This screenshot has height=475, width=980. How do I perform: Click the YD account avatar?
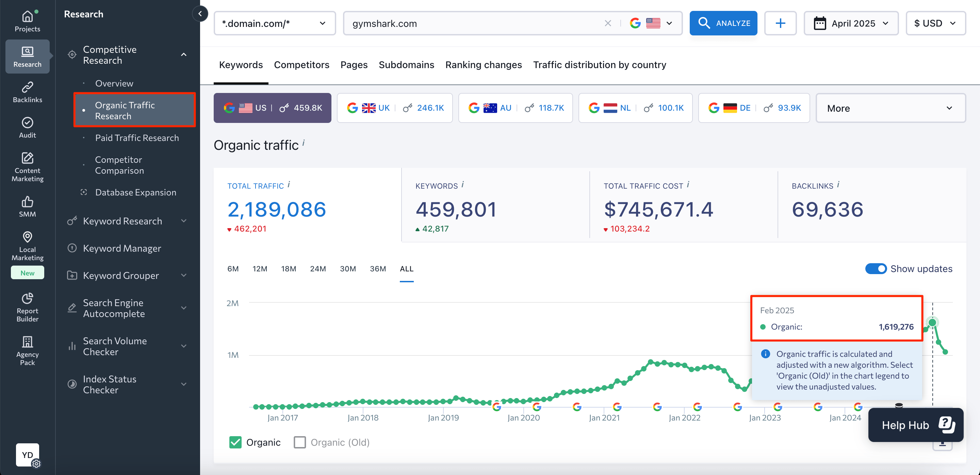(27, 455)
